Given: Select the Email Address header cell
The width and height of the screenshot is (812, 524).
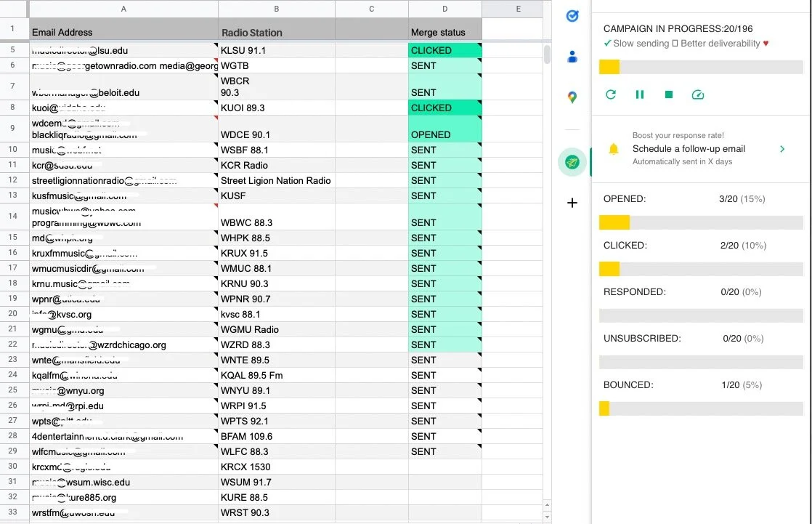Looking at the screenshot, I should coord(123,29).
